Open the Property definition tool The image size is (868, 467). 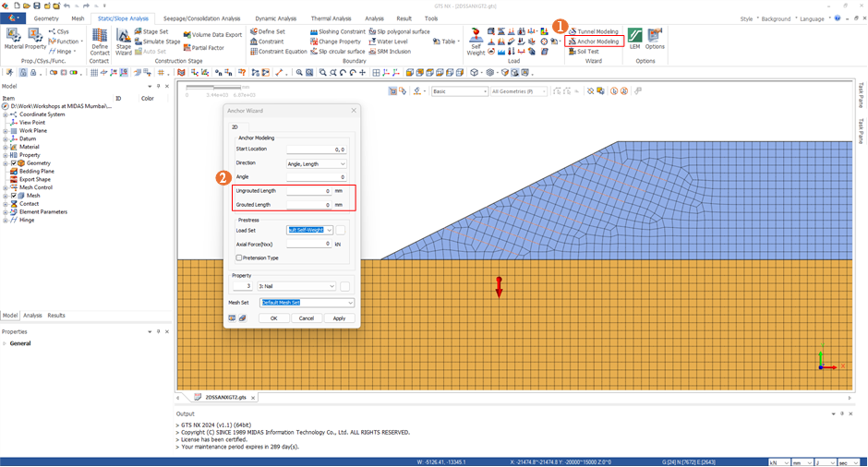[x=35, y=39]
